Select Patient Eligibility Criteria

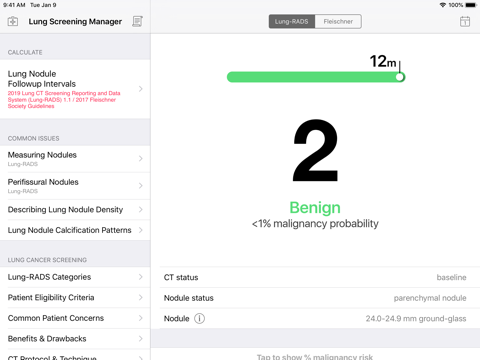pos(75,298)
